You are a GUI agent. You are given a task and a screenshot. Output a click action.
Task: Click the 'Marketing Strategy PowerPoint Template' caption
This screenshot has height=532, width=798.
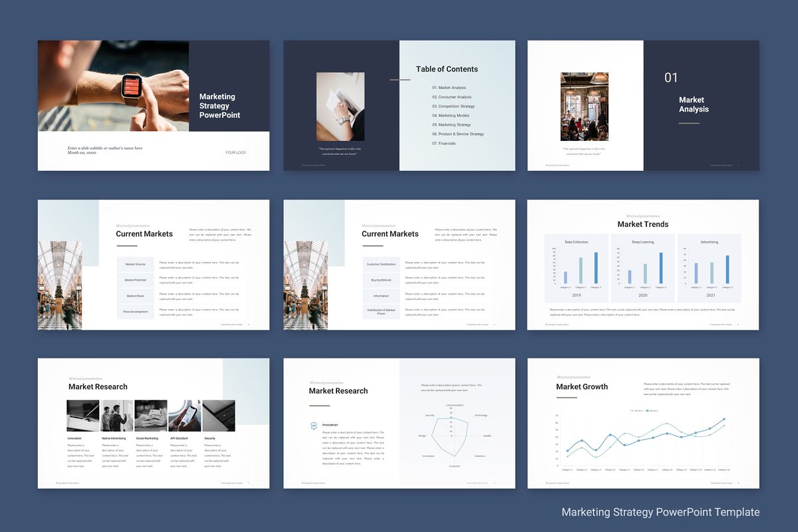[x=660, y=512]
